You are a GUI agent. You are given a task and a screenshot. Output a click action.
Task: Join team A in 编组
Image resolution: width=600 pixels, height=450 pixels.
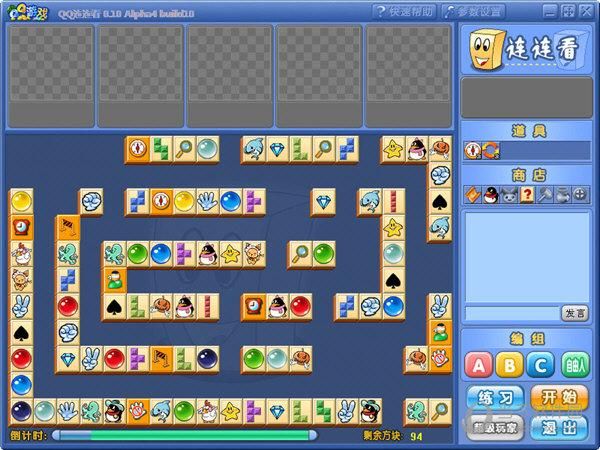(479, 365)
